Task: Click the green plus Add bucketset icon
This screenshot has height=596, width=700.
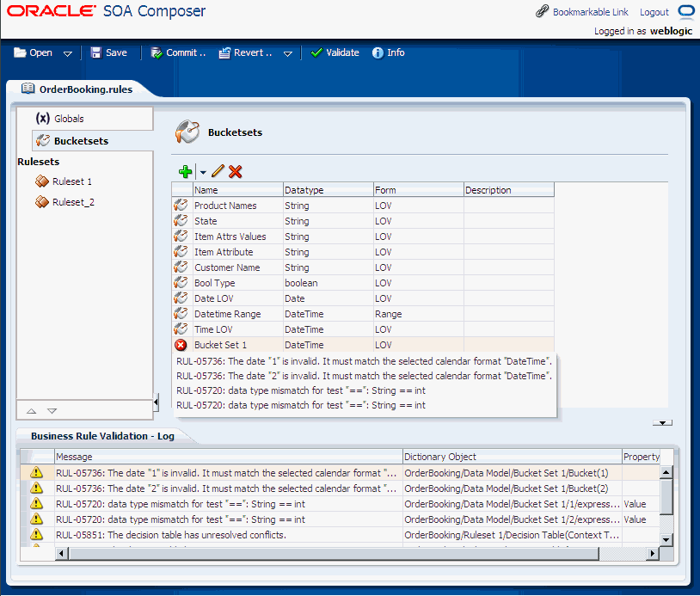Action: pyautogui.click(x=185, y=171)
